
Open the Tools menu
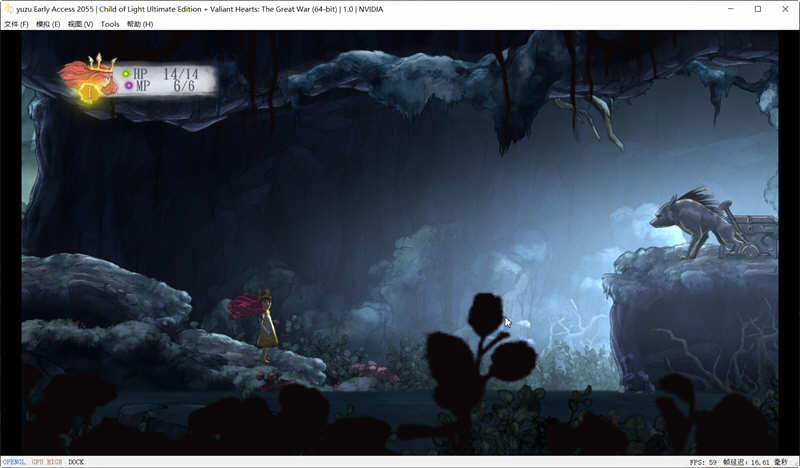pyautogui.click(x=110, y=24)
